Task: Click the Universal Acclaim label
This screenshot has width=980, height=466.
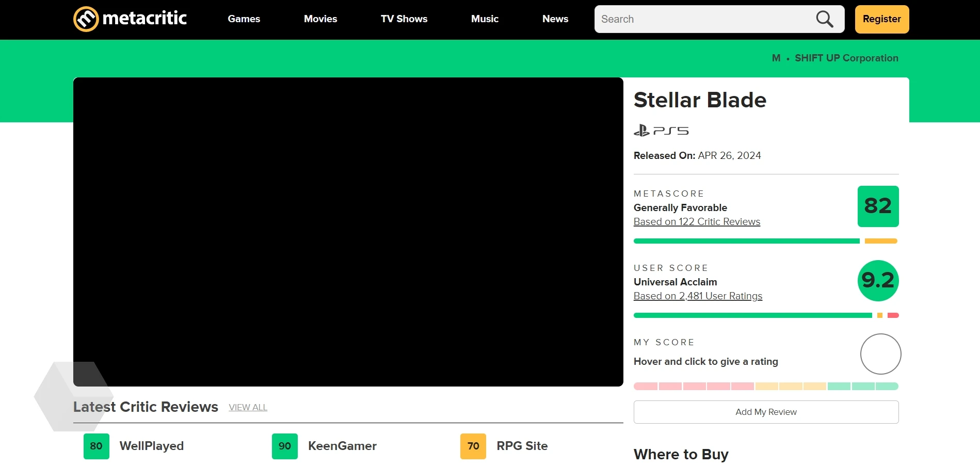Action: (675, 282)
